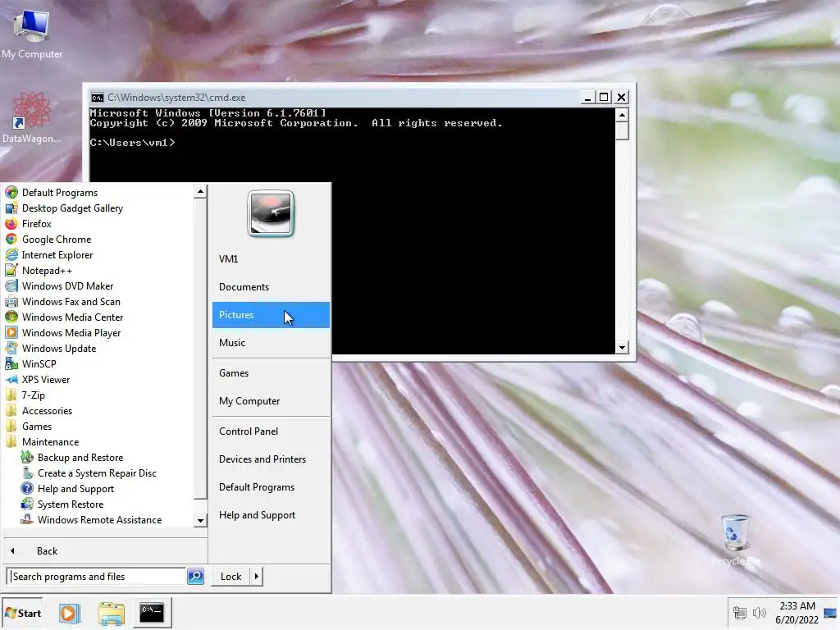Open Devices and Printers
This screenshot has height=630, width=840.
(x=271, y=459)
